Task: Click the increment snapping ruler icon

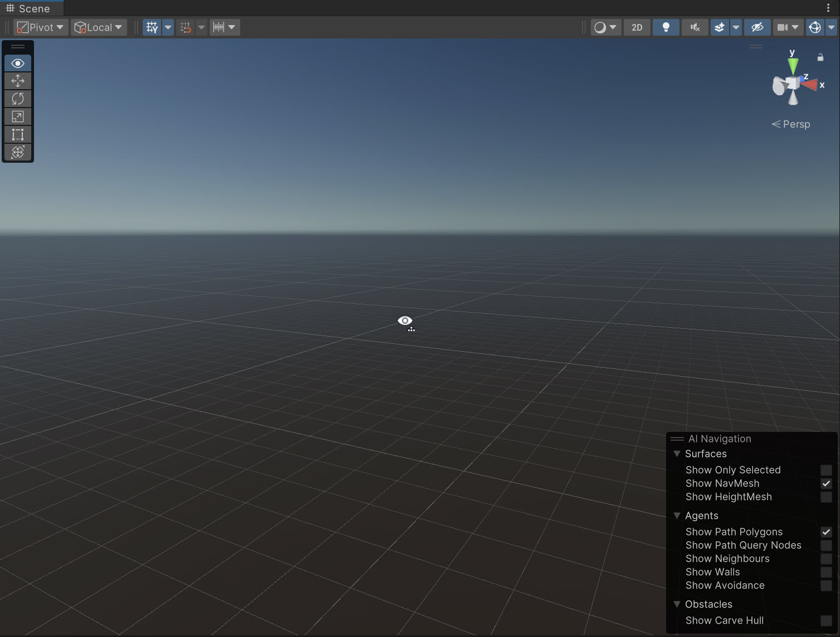Action: click(219, 27)
